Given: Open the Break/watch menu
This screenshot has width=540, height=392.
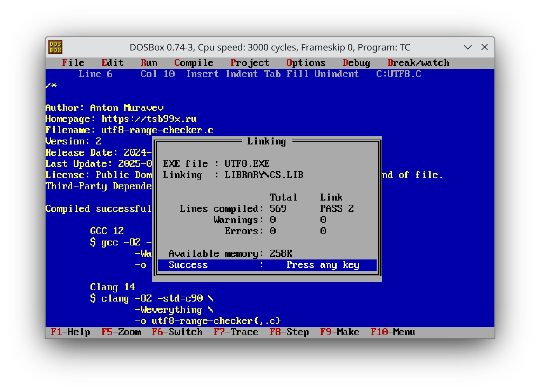Looking at the screenshot, I should 418,63.
